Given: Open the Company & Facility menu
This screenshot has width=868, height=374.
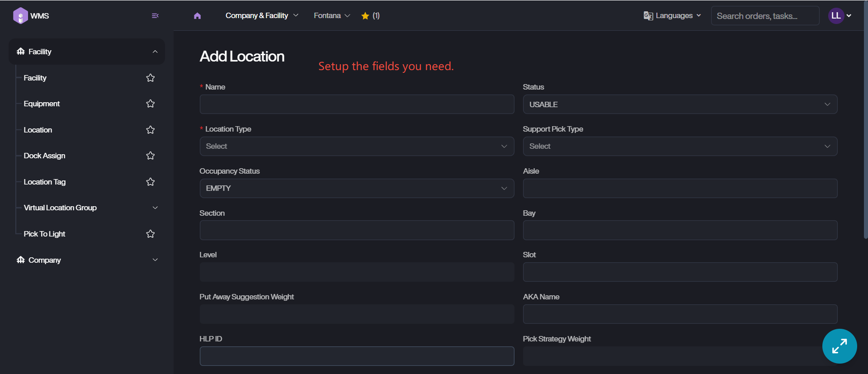Looking at the screenshot, I should click(262, 16).
